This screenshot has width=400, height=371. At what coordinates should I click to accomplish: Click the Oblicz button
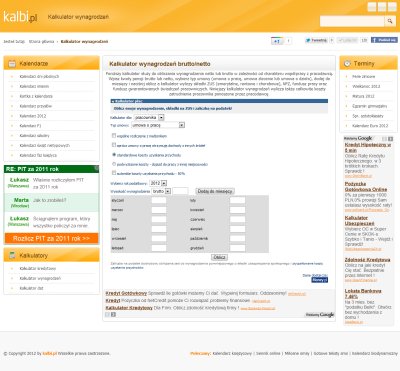[219, 257]
